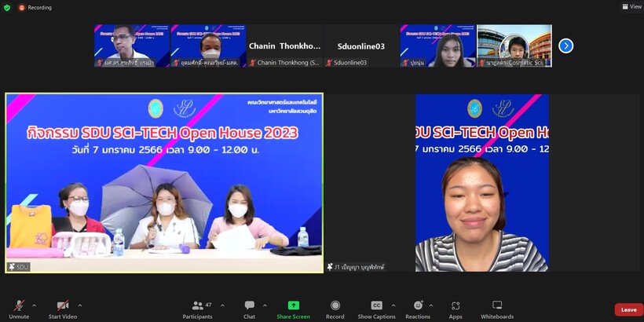Click the green encryption shield icon

7,7
